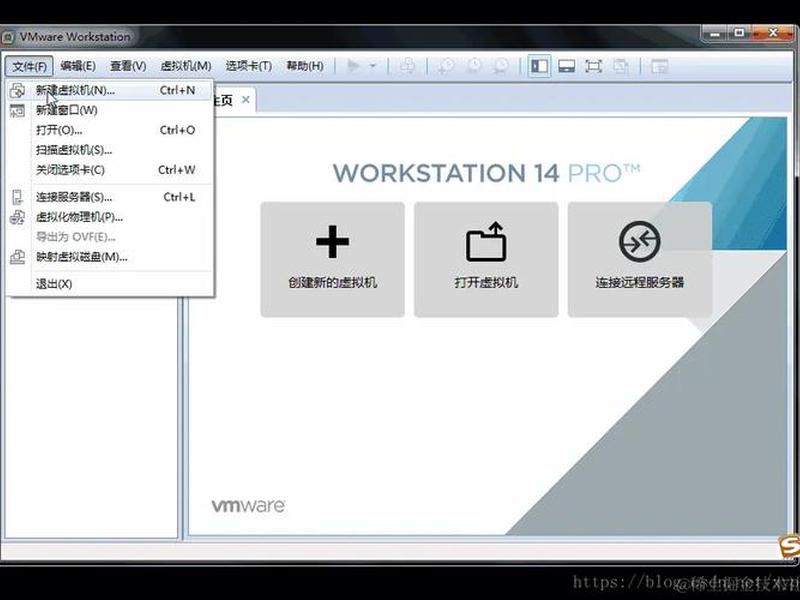Choose 新建窗口(W) menu entry

click(110, 110)
